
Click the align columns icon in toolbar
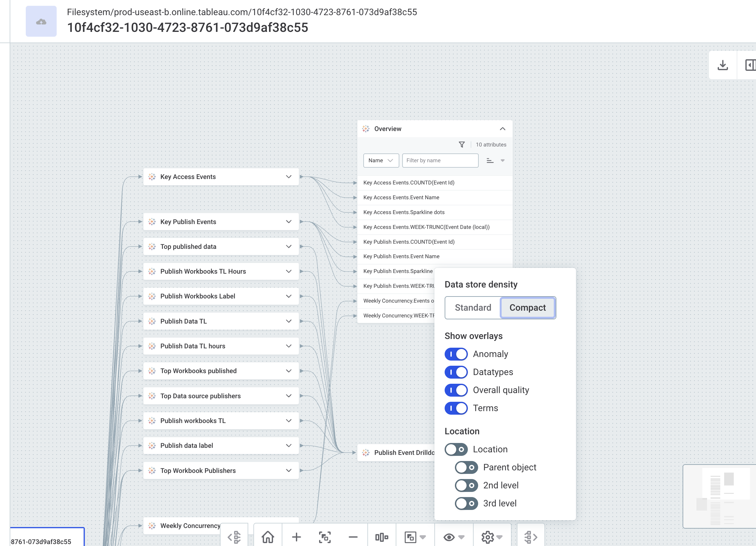(381, 537)
